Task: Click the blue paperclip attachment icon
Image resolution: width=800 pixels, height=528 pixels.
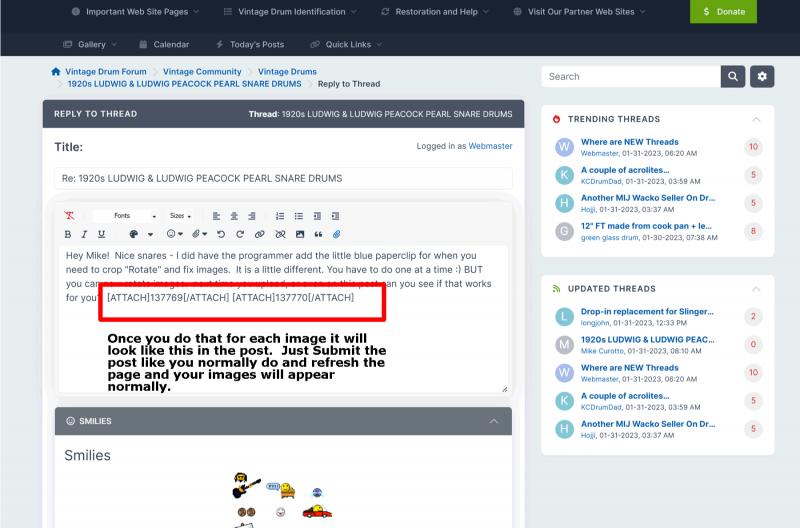Action: [337, 234]
